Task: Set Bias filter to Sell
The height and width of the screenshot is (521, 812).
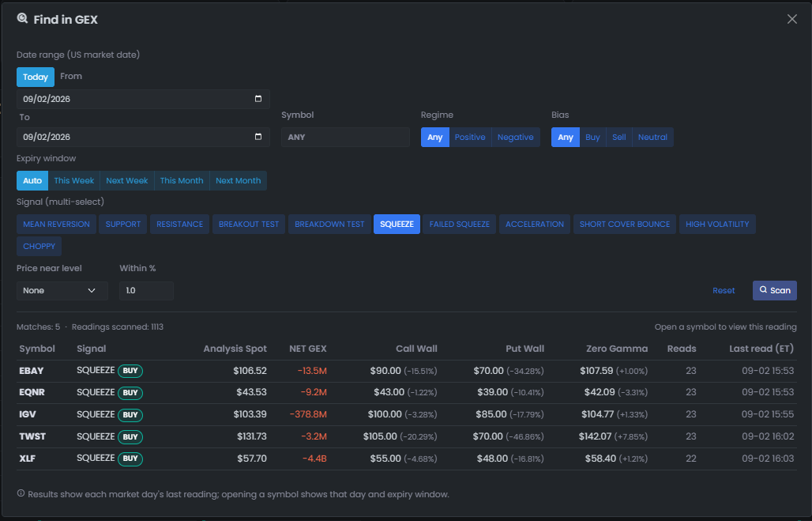Action: coord(618,138)
